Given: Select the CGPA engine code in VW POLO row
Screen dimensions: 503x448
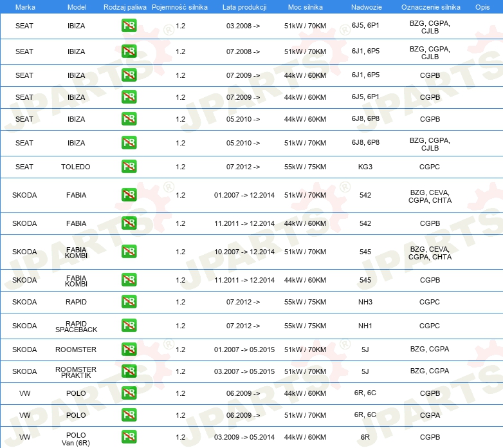Looking at the screenshot, I should coord(430,415).
